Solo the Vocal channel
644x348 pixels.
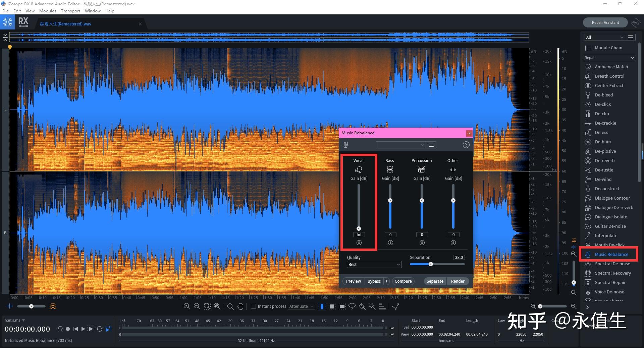click(x=359, y=243)
